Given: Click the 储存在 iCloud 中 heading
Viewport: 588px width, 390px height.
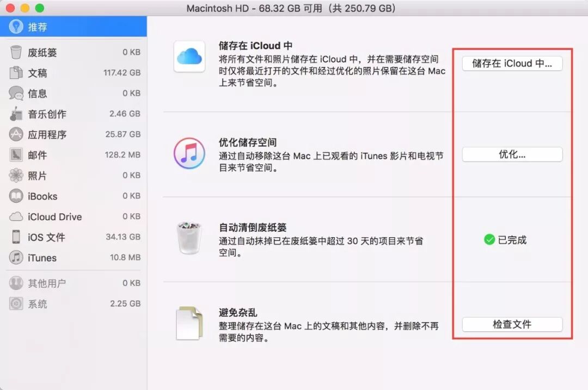Looking at the screenshot, I should point(255,46).
